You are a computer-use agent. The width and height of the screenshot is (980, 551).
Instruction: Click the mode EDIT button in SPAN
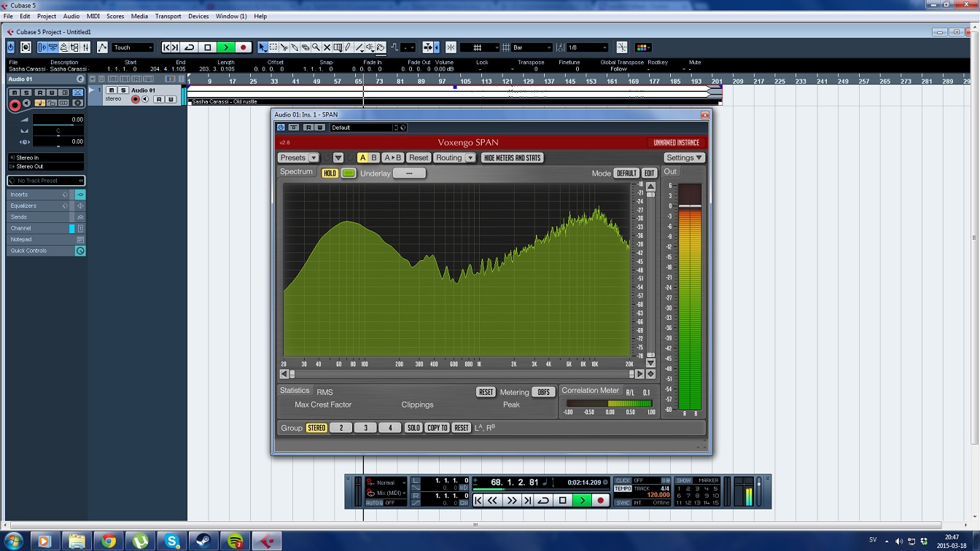tap(649, 173)
